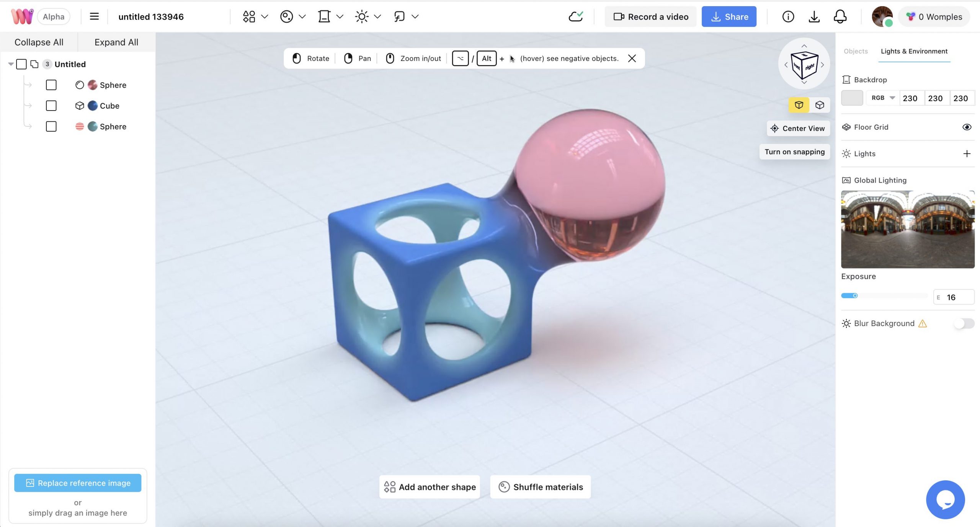Click the negative Sphere striped type icon
Image resolution: width=980 pixels, height=527 pixels.
click(80, 126)
